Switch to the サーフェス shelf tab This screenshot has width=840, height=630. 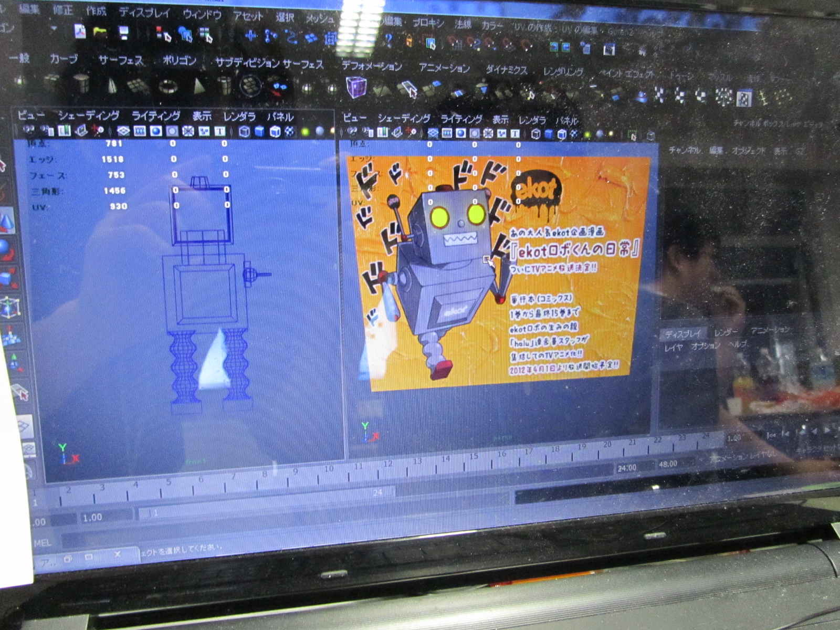click(121, 60)
